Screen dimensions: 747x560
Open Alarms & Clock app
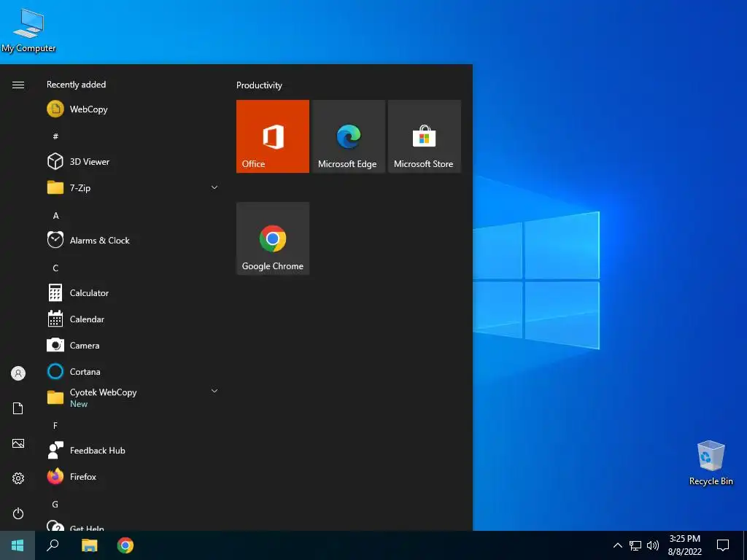coord(133,241)
